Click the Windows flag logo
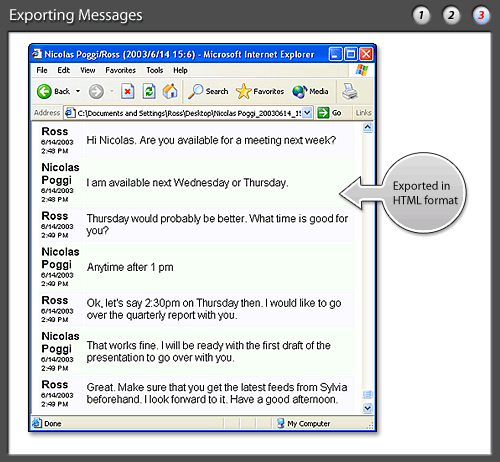Screen dimensions: 500x462 [x=362, y=70]
